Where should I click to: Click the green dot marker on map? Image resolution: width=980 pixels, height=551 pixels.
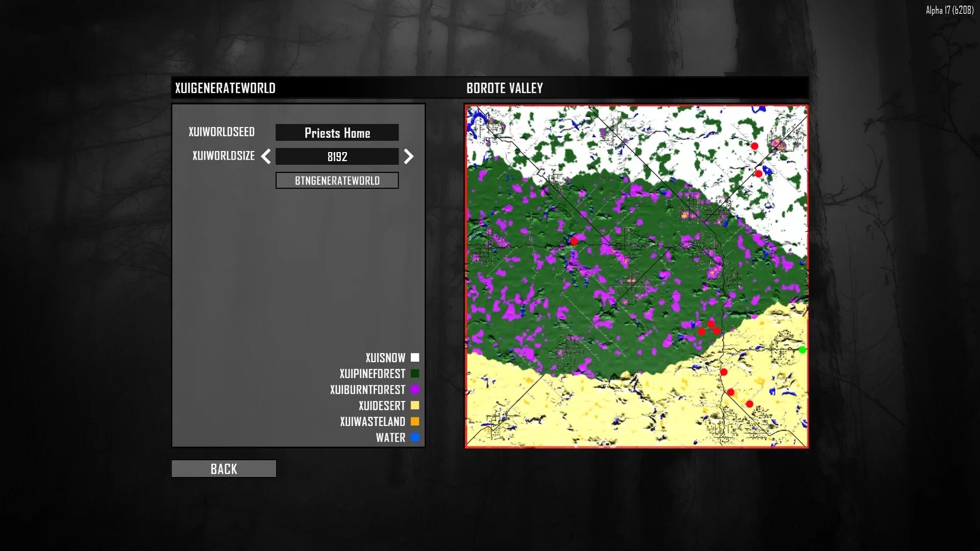point(802,350)
